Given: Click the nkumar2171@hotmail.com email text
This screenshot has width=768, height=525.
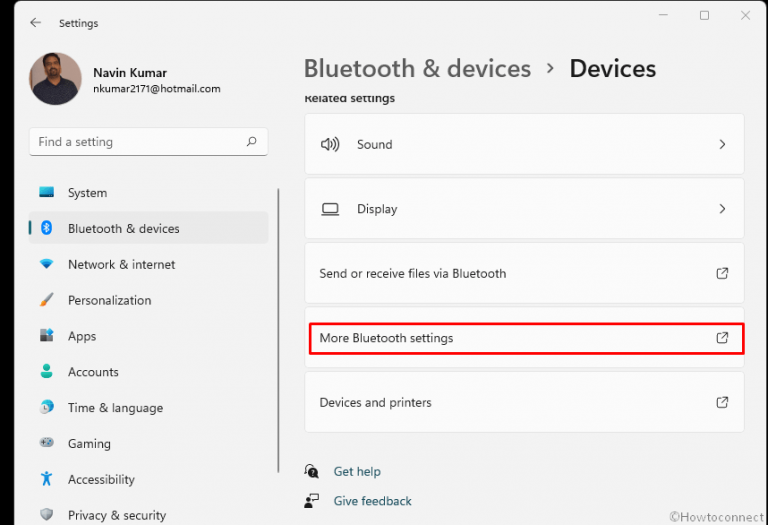Looking at the screenshot, I should tap(157, 89).
